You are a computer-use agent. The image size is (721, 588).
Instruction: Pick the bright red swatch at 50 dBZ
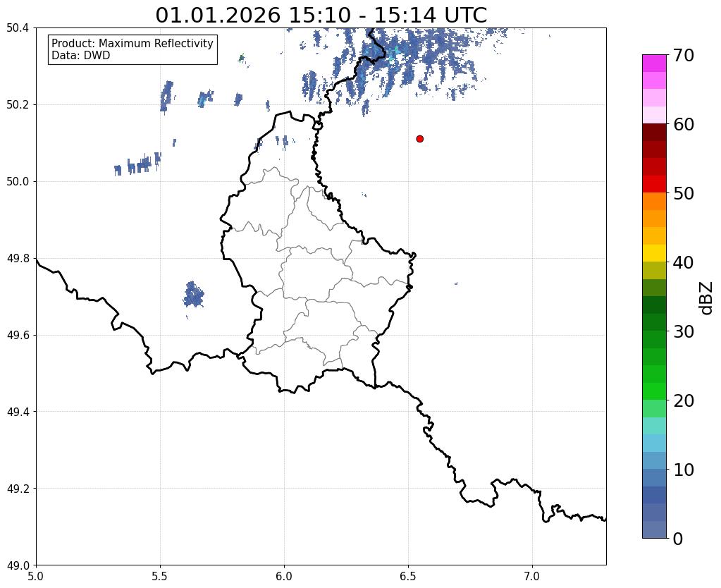click(653, 184)
